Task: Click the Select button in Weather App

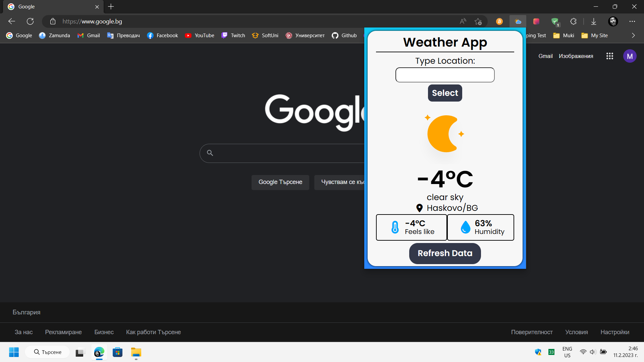Action: (x=445, y=93)
